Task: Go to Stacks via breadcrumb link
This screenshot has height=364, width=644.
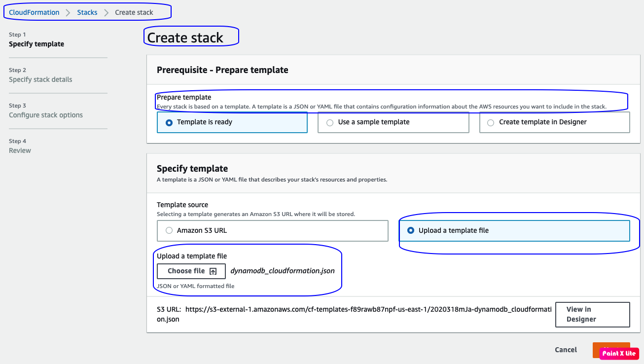Action: click(87, 12)
